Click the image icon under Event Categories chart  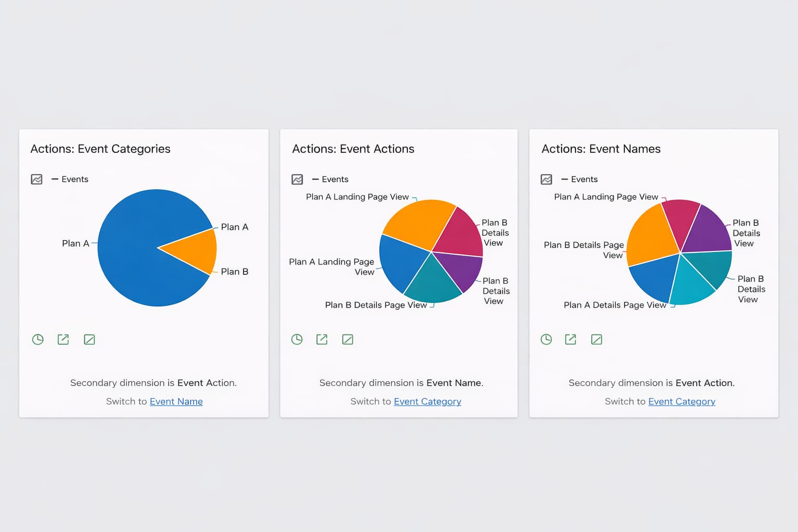click(x=89, y=340)
